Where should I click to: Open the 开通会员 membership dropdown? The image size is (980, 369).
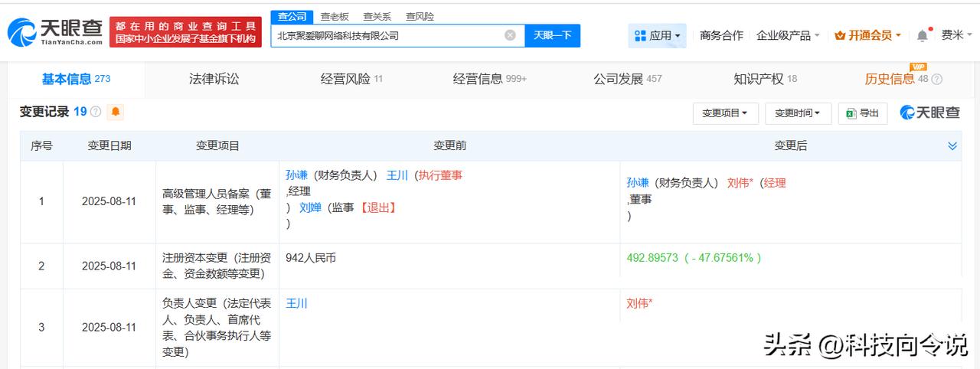[867, 35]
